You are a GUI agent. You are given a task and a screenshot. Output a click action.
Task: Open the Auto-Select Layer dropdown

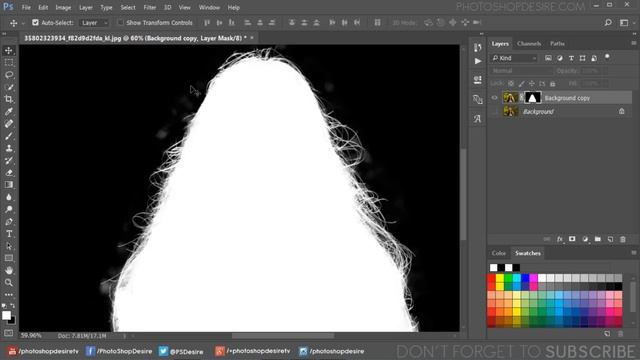point(94,23)
